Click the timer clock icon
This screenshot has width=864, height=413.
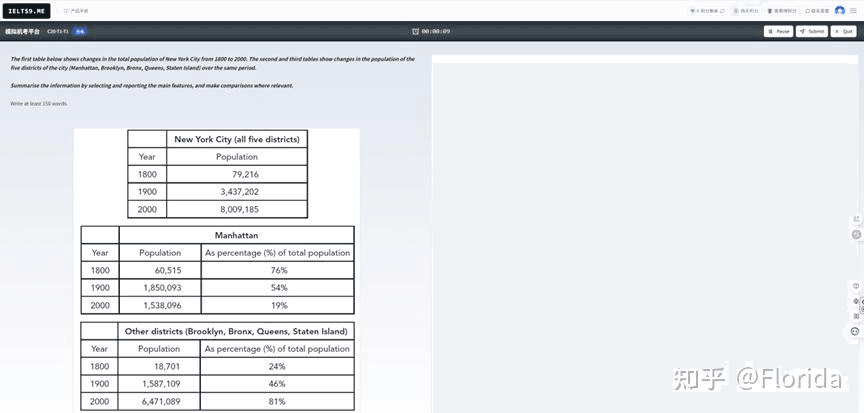416,31
